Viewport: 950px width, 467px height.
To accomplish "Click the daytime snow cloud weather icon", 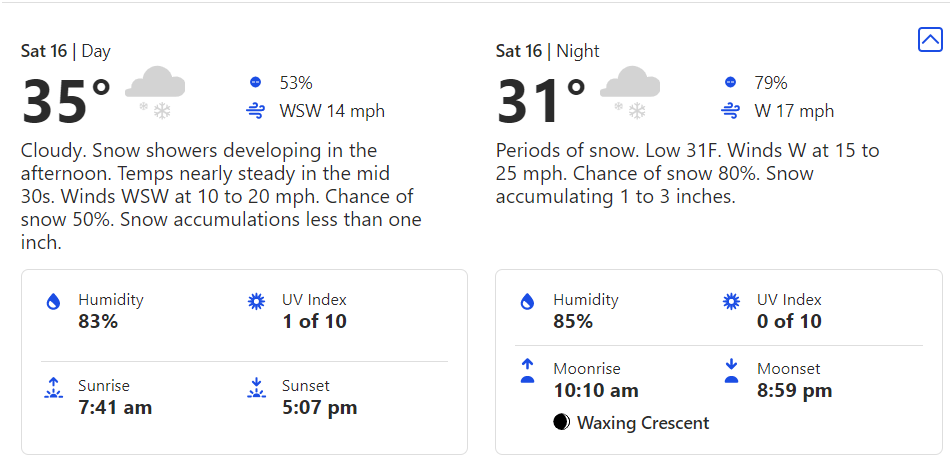I will (x=155, y=92).
